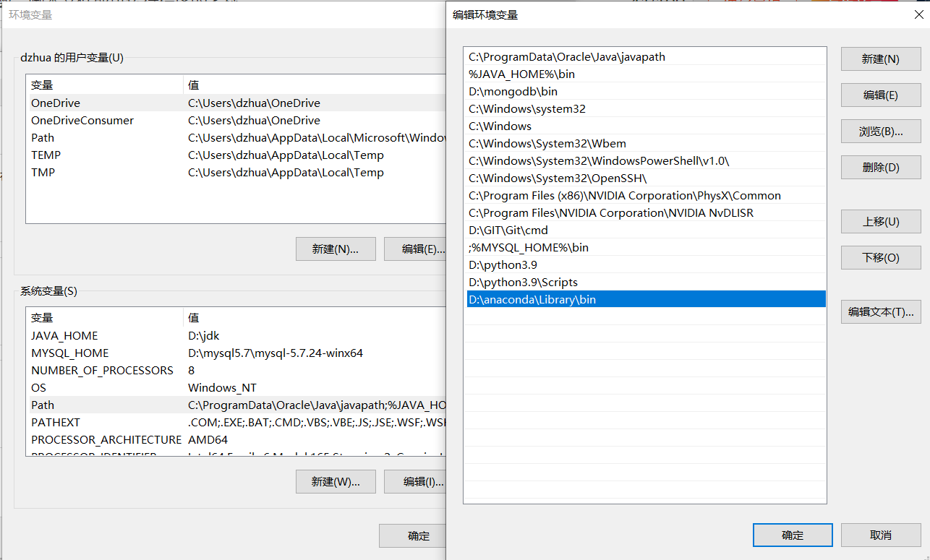Click the AMD64 value cell
Viewport: 930px width, 560px height.
pos(208,439)
